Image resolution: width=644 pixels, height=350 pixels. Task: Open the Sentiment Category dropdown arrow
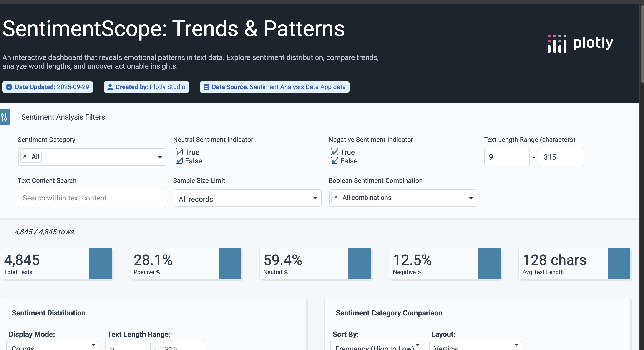[x=160, y=157]
